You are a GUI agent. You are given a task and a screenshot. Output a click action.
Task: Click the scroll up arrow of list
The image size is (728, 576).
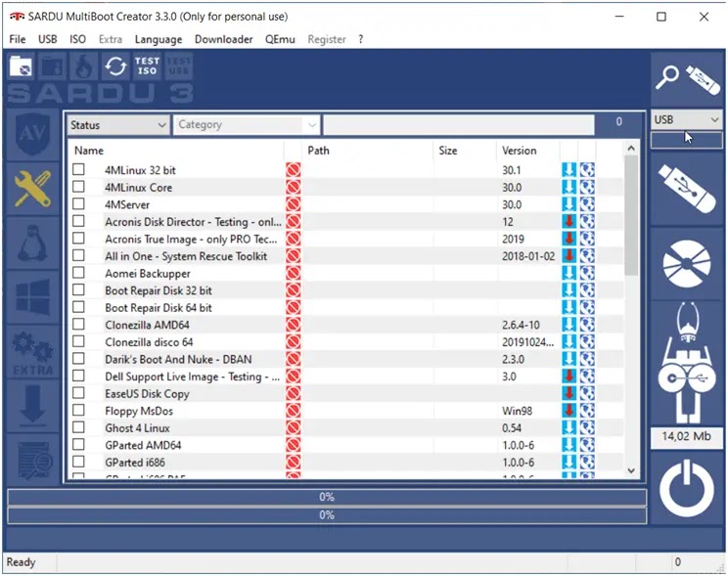(631, 149)
